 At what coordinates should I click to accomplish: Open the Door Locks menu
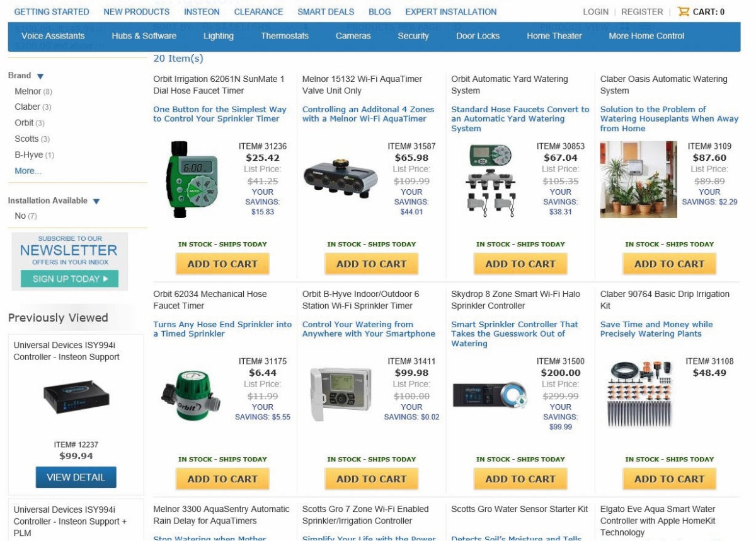coord(478,36)
